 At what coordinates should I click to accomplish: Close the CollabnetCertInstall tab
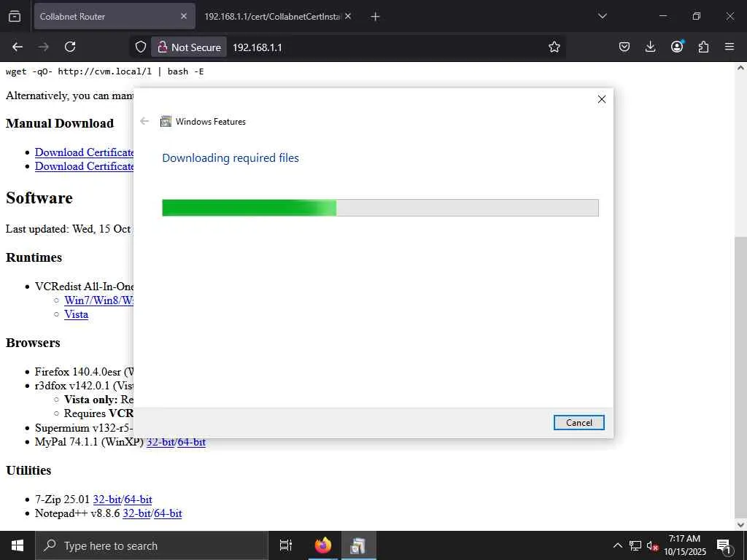point(348,16)
